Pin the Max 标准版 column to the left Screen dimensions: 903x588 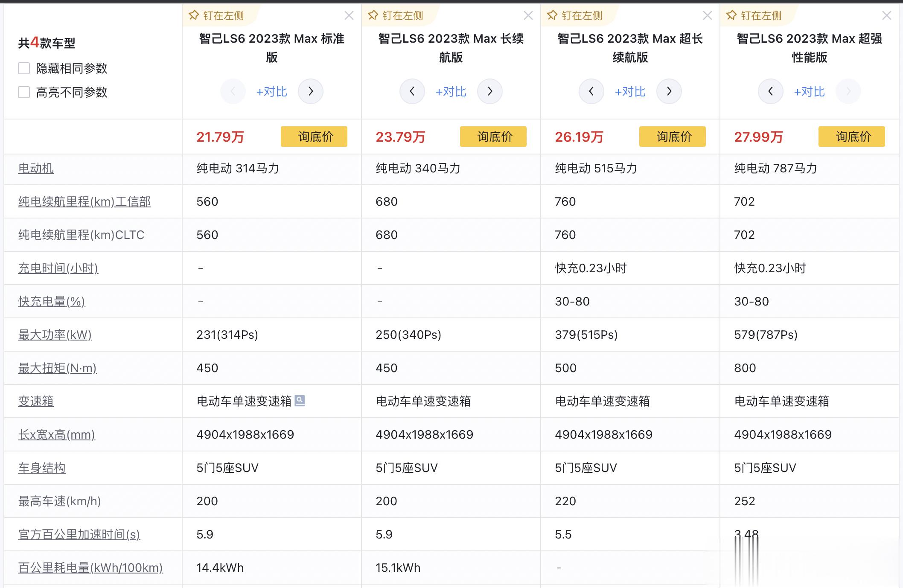pos(216,16)
